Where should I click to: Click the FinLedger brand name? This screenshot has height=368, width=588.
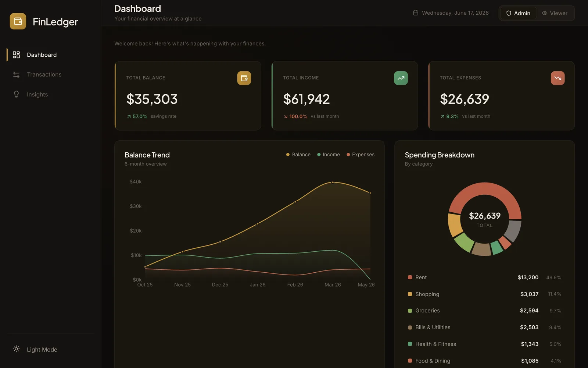(x=55, y=22)
